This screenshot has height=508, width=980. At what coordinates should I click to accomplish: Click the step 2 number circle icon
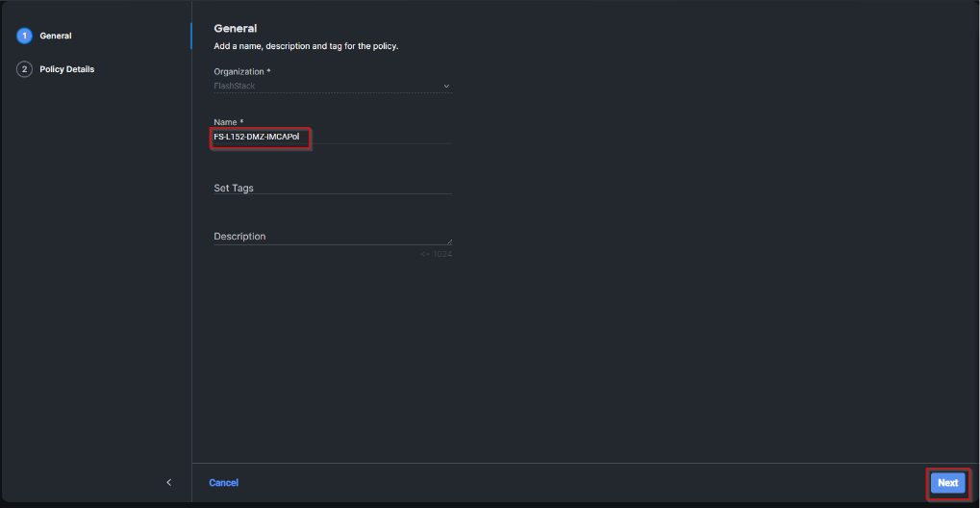tap(24, 69)
